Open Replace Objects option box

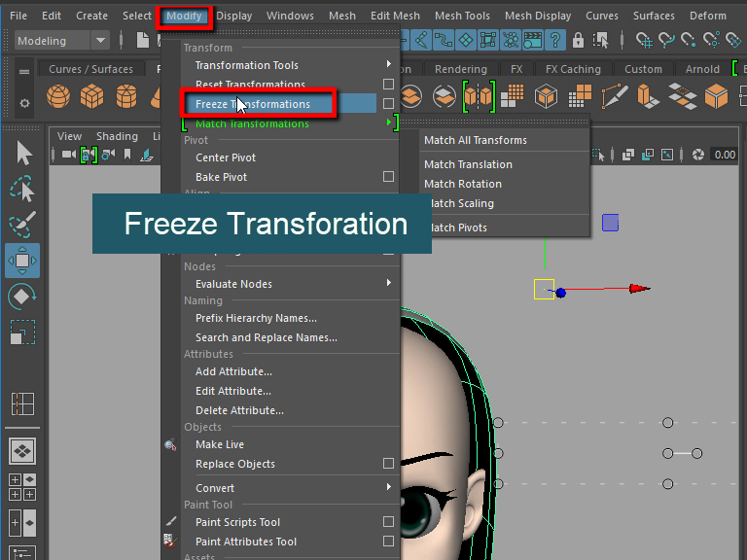coord(388,464)
